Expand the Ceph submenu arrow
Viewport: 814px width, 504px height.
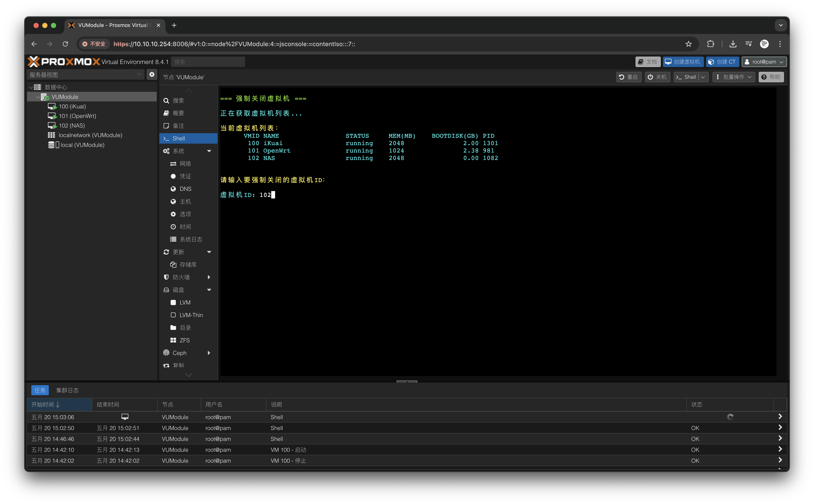click(209, 353)
